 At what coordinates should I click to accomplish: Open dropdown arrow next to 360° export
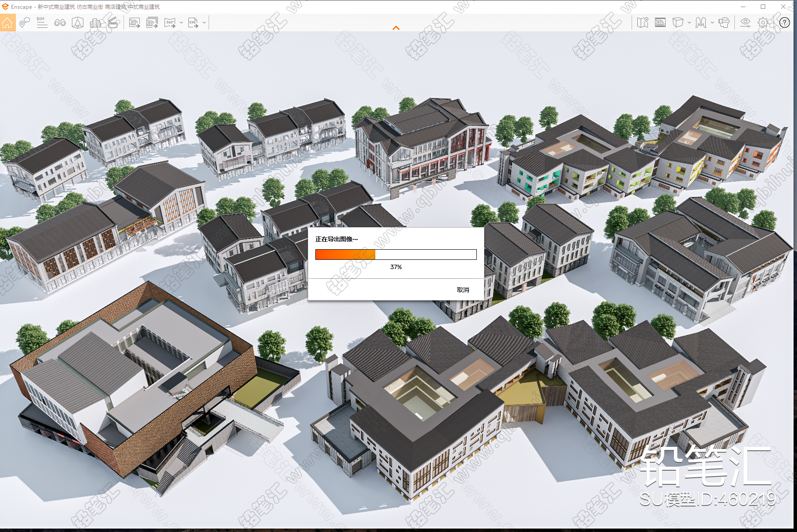[181, 22]
